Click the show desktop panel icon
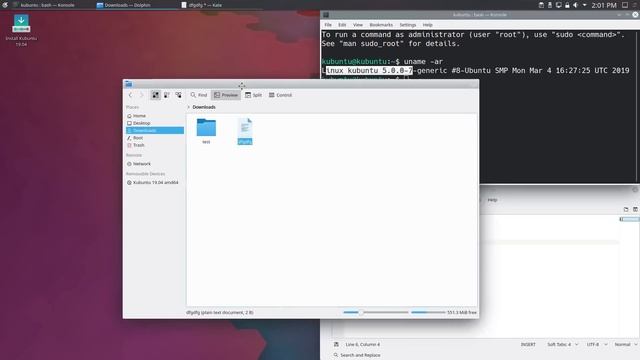Image resolution: width=640 pixels, height=360 pixels. tap(625, 5)
